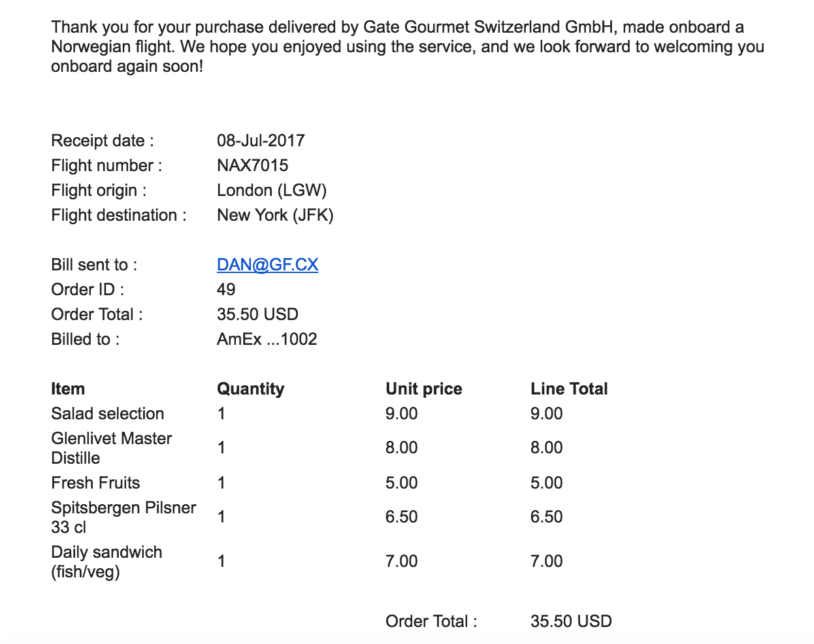Click the Unit price column header
Screen dimensions: 814x644
pos(423,389)
